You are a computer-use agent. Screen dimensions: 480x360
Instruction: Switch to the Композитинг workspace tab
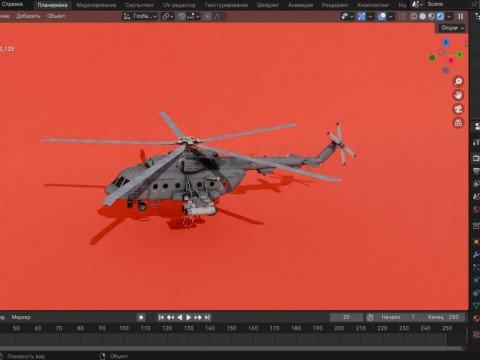373,5
